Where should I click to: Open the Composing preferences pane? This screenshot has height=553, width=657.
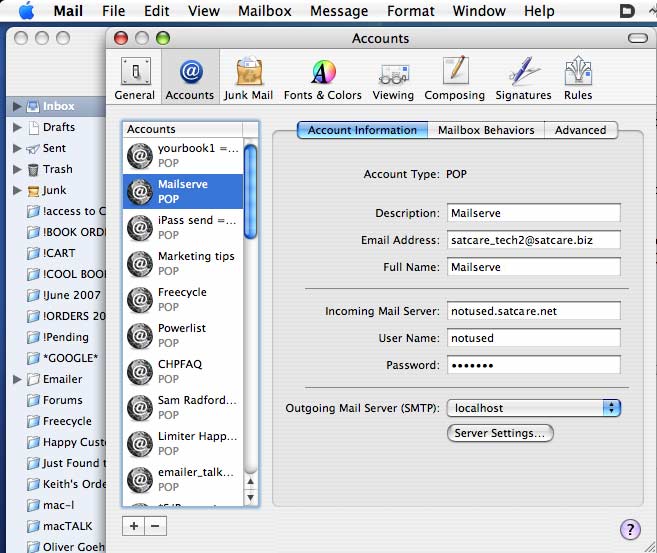[454, 78]
